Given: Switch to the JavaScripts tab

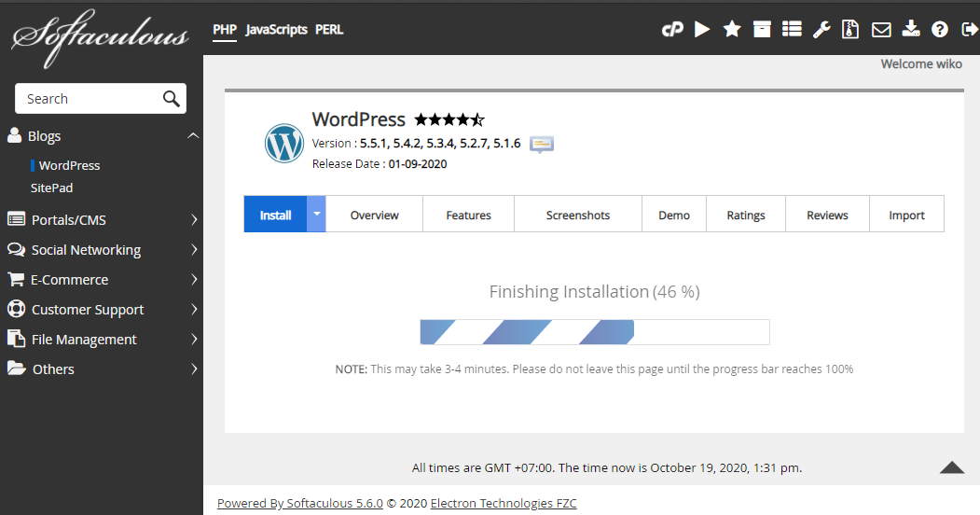Looking at the screenshot, I should (276, 29).
